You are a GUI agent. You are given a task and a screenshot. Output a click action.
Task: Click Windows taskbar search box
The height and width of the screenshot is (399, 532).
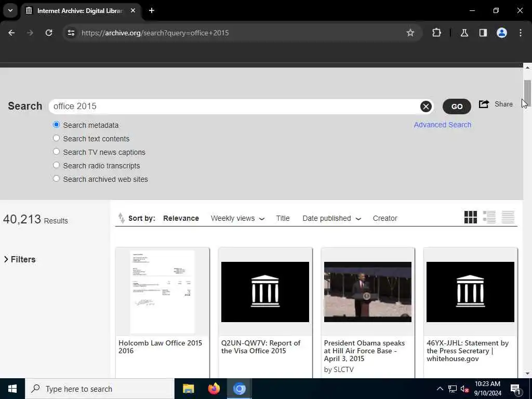tap(100, 389)
